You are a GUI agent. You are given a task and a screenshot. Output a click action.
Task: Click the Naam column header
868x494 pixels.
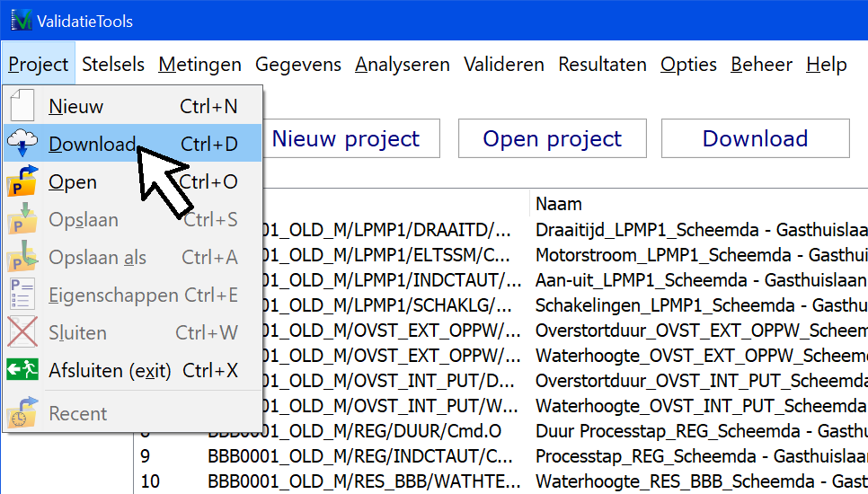tap(558, 203)
